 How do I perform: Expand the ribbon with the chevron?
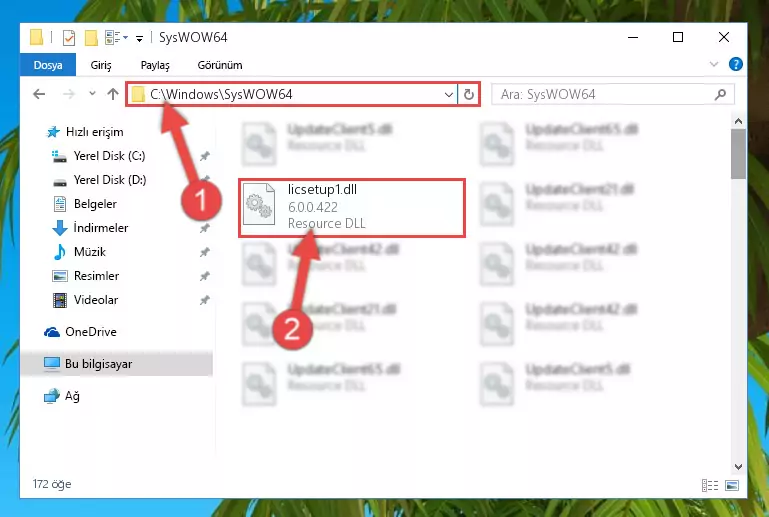[714, 64]
